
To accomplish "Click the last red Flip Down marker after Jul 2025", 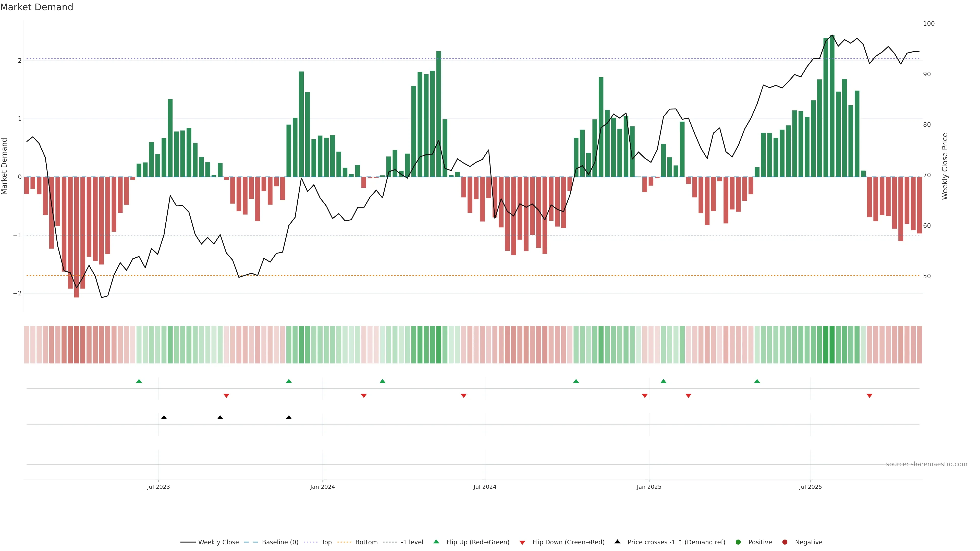I will click(869, 396).
